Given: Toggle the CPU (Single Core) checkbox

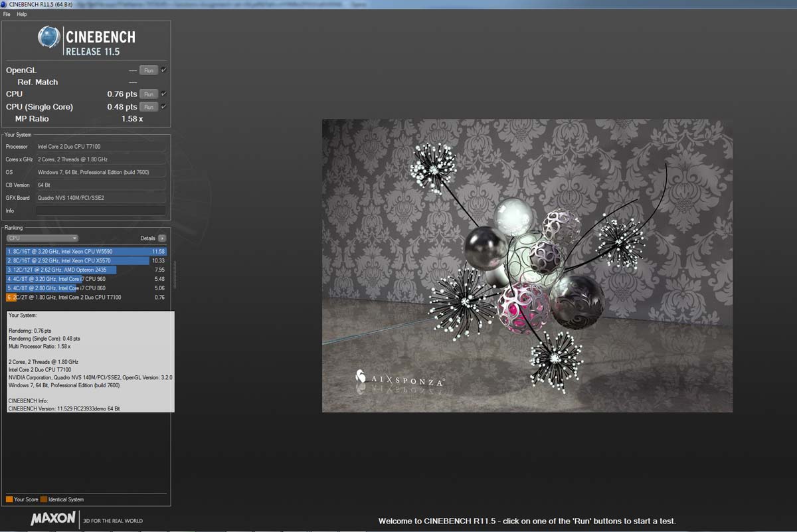Looking at the screenshot, I should pyautogui.click(x=163, y=106).
